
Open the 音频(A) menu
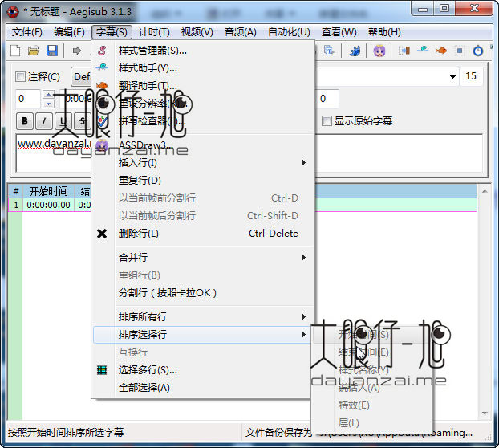[240, 32]
